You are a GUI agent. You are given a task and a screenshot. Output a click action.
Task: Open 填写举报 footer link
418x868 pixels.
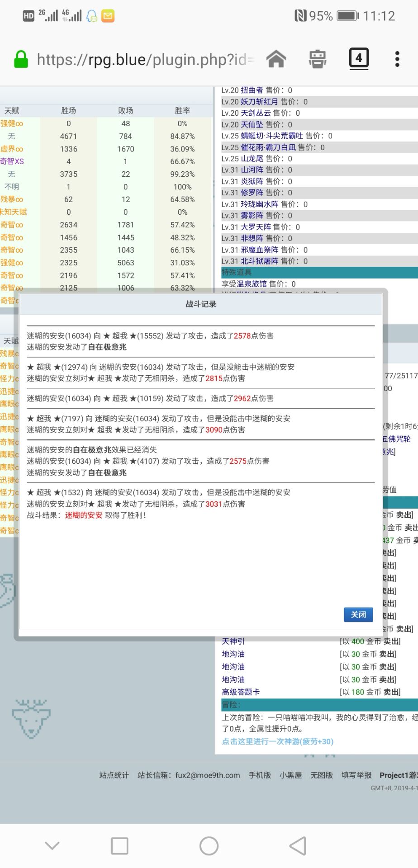[356, 775]
